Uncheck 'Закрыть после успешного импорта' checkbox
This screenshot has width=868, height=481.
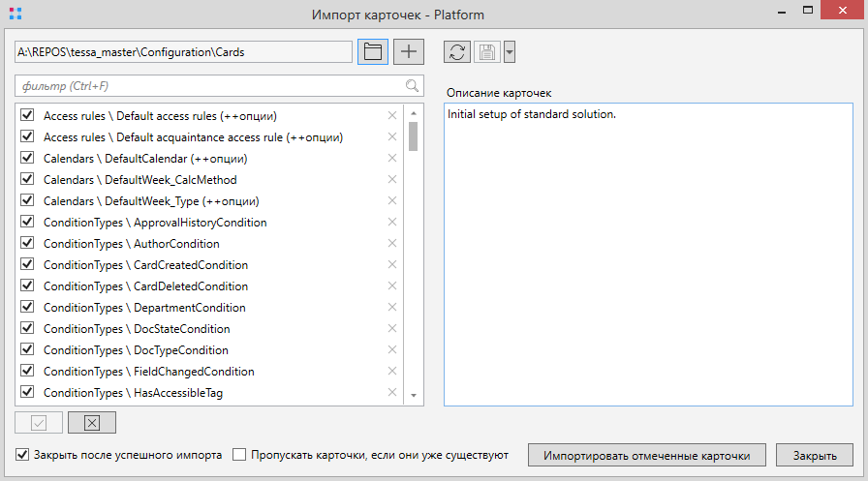(x=23, y=455)
